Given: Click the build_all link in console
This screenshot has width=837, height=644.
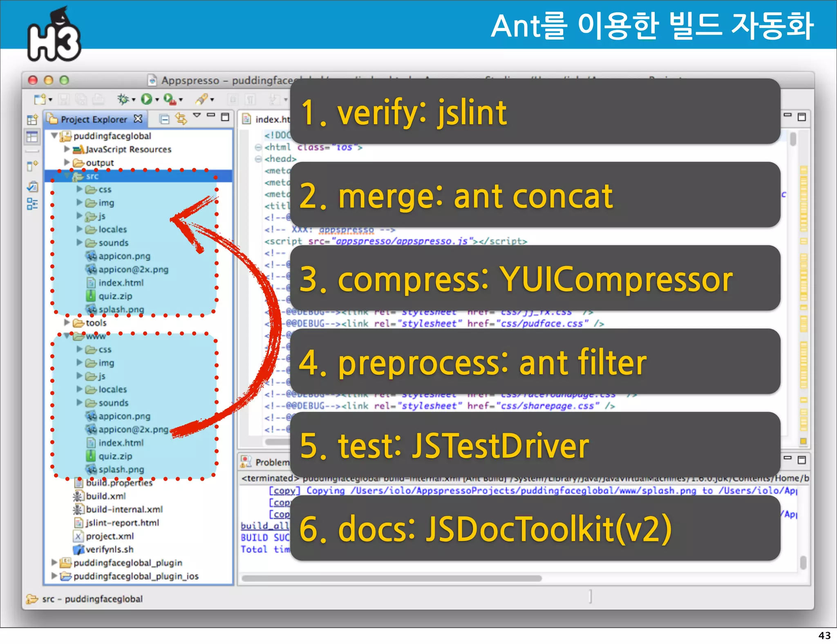Looking at the screenshot, I should pyautogui.click(x=265, y=525).
